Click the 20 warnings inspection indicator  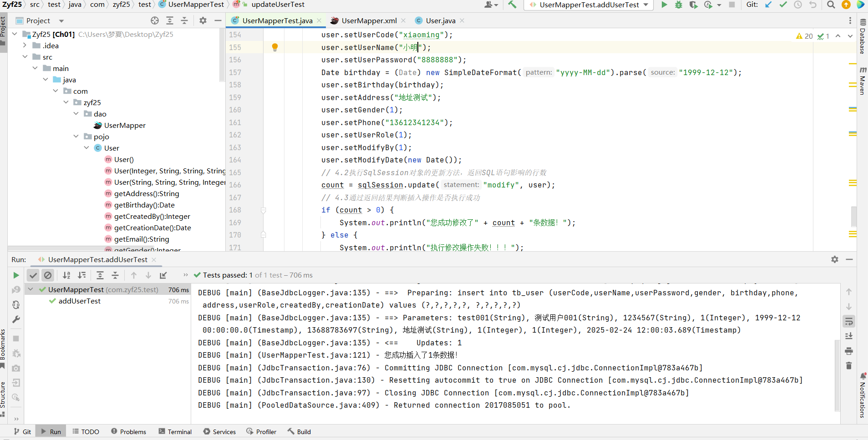804,36
